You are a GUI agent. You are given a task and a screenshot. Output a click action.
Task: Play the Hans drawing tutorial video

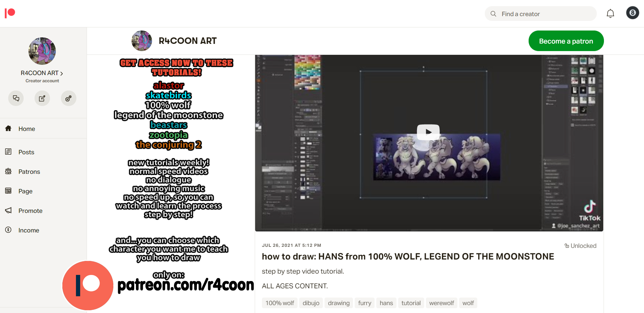[428, 132]
